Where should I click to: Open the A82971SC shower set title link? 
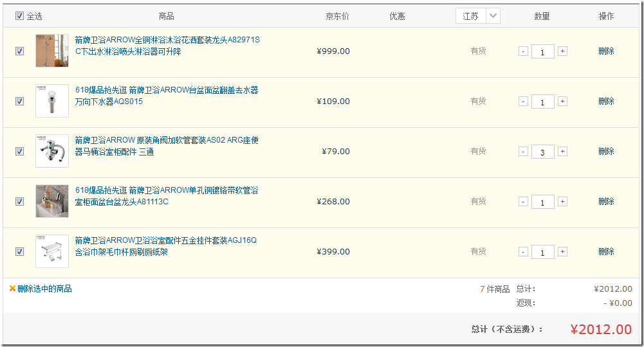pos(167,46)
